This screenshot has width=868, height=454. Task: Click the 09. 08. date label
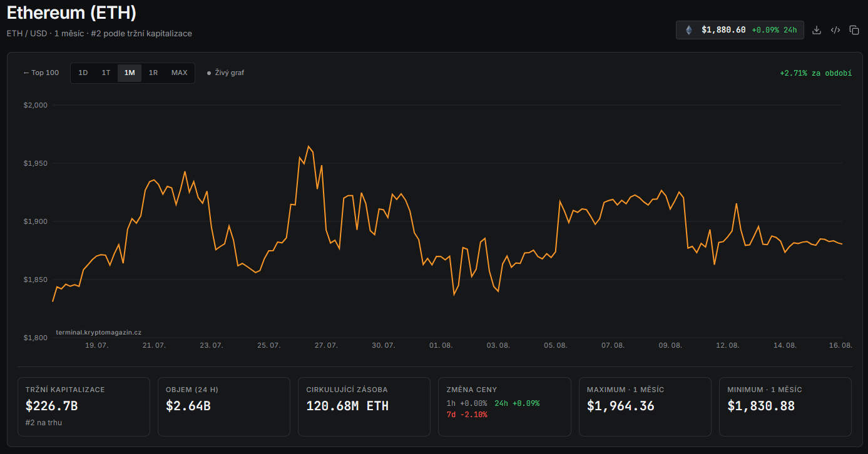670,345
